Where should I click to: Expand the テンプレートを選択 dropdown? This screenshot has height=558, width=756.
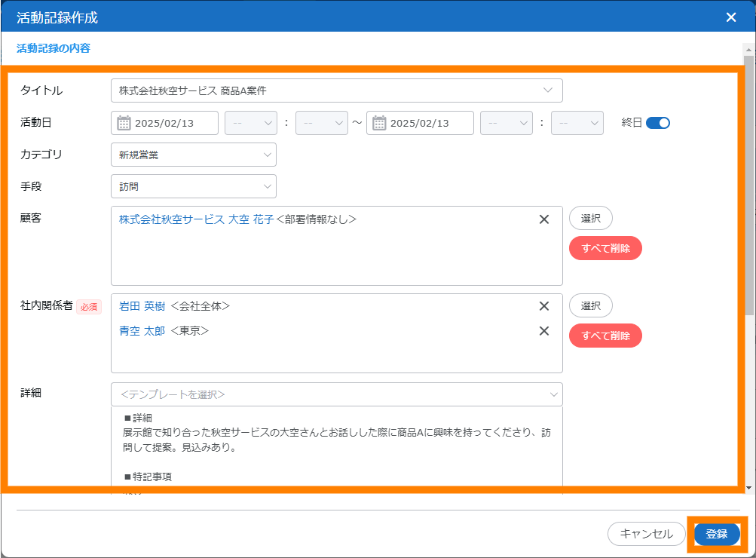pyautogui.click(x=336, y=394)
